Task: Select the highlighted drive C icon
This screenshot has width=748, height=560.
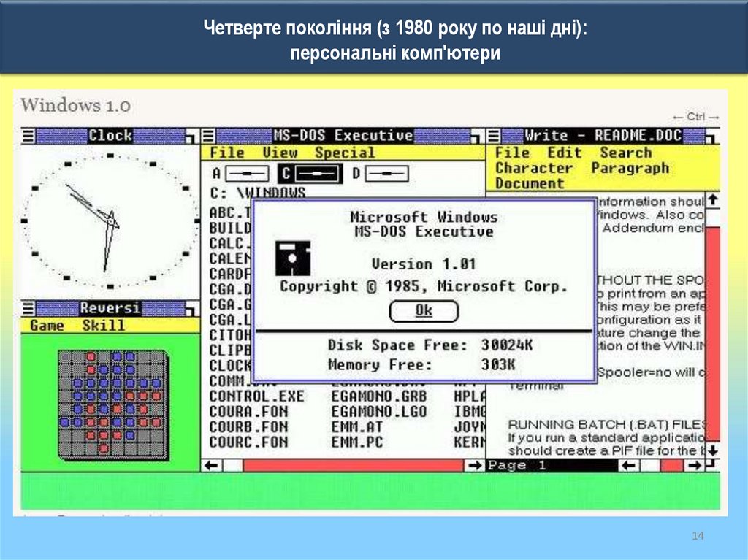Action: 310,174
